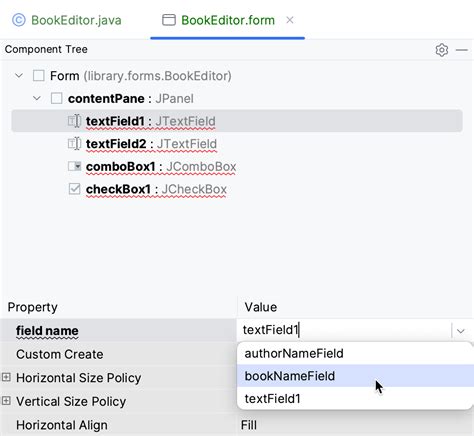This screenshot has height=436, width=474.
Task: Click the Property column header
Action: 33,307
